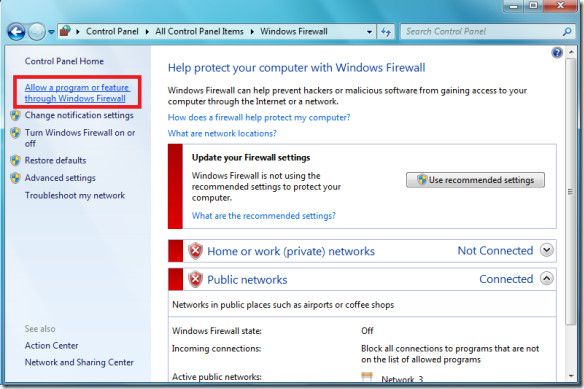
Task: Open Allow a program or feature link
Action: 77,93
